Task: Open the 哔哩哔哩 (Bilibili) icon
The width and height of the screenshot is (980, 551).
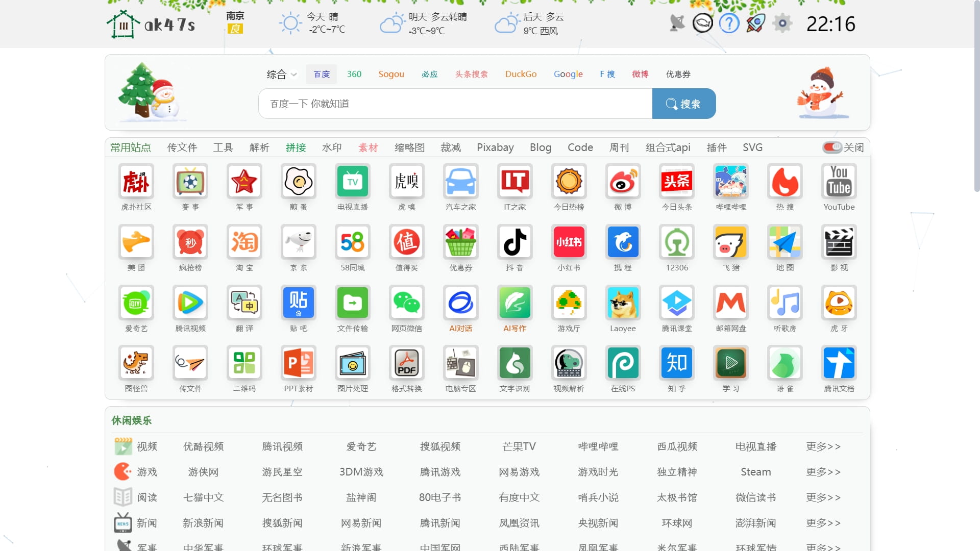Action: tap(731, 182)
